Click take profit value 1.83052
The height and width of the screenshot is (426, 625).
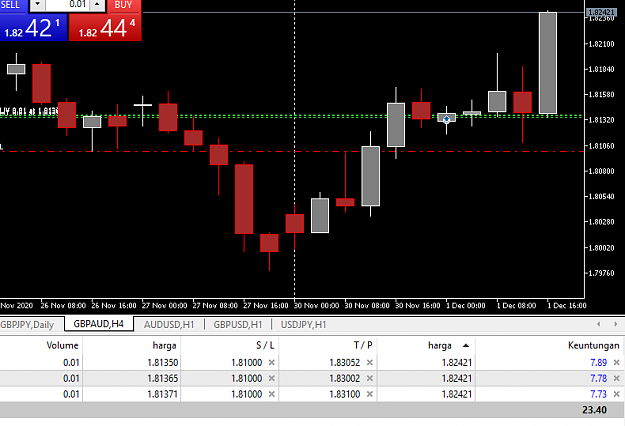[x=344, y=363]
